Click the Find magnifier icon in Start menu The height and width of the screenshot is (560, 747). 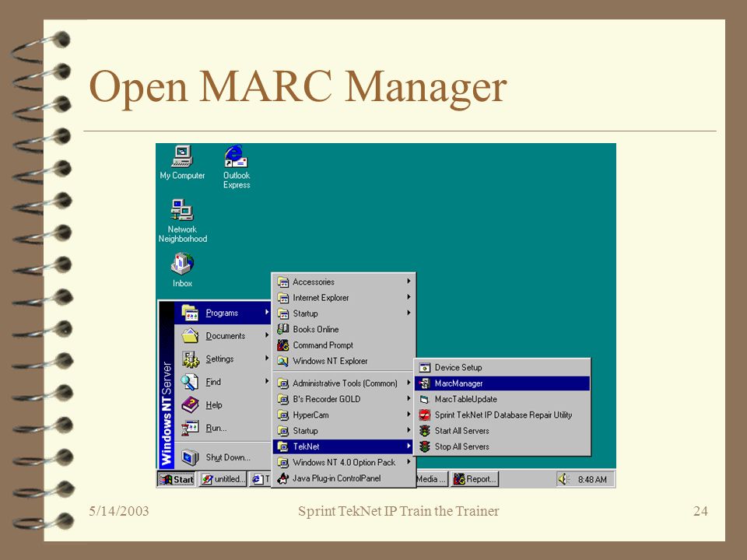click(x=190, y=382)
